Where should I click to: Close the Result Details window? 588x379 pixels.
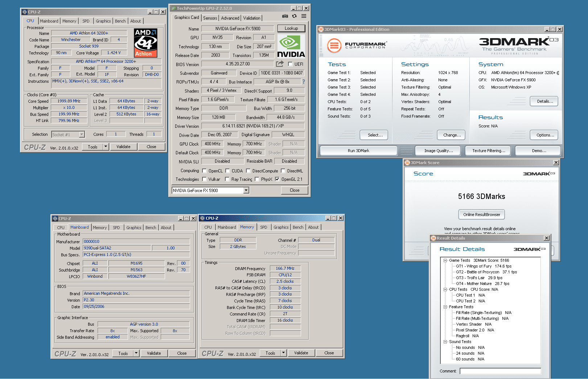547,238
